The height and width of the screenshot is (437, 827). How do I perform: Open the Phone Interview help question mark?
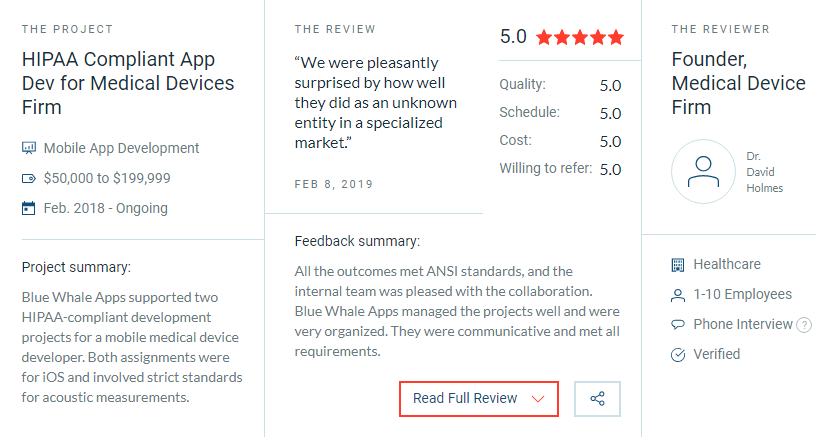pos(803,325)
